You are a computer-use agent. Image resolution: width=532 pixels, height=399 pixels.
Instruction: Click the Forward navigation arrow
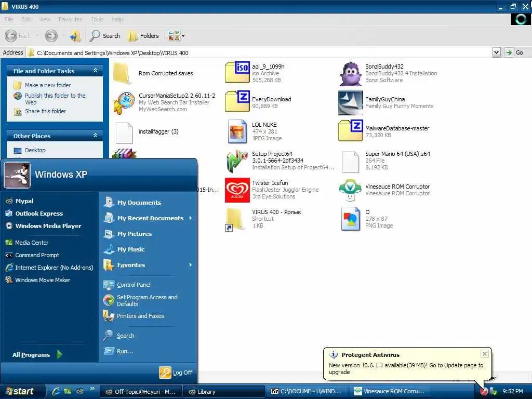(51, 36)
